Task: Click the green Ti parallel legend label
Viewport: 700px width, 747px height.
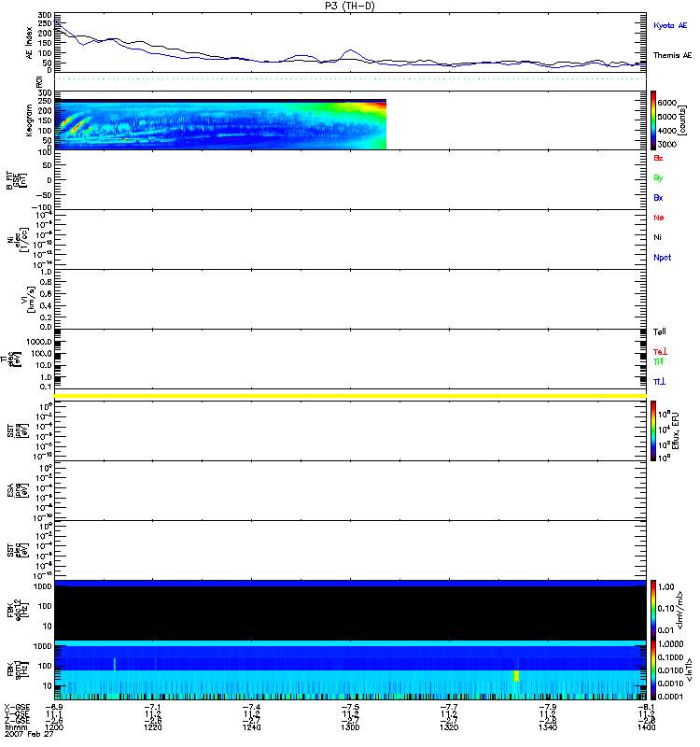Action: pos(658,362)
